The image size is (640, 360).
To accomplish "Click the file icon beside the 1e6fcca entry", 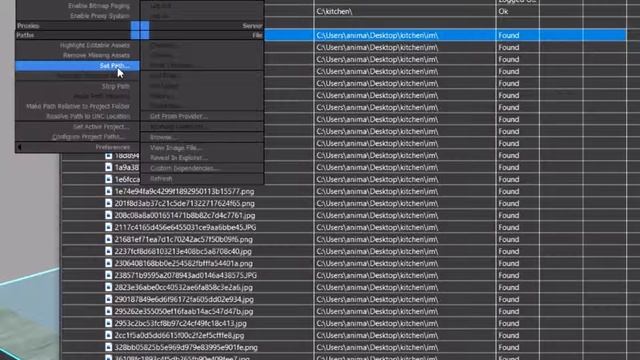I will [108, 179].
